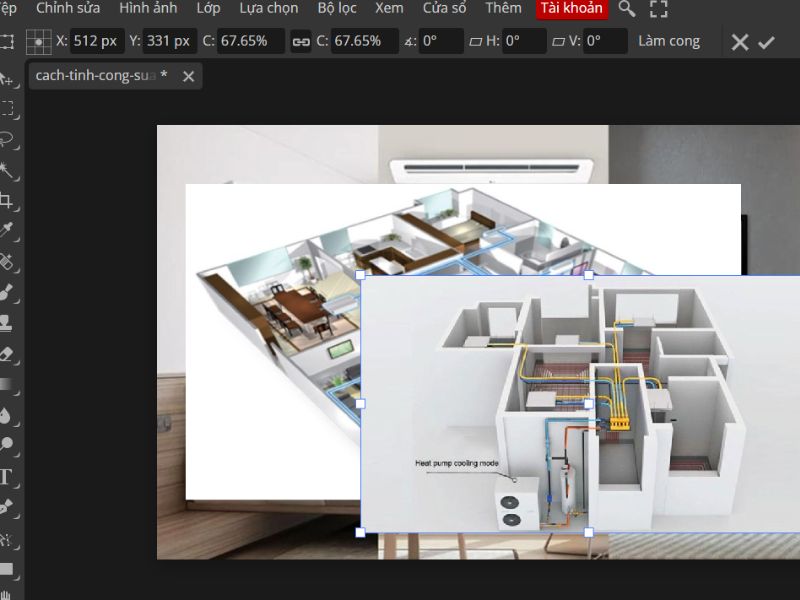800x600 pixels.
Task: Click the rotation angle field
Action: pyautogui.click(x=441, y=41)
